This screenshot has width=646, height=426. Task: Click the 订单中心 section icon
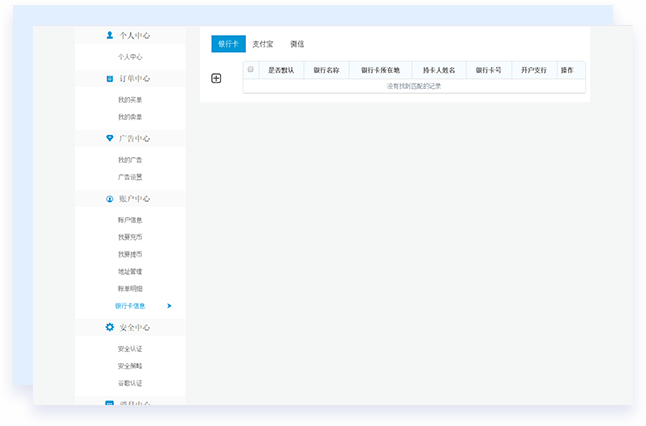110,78
